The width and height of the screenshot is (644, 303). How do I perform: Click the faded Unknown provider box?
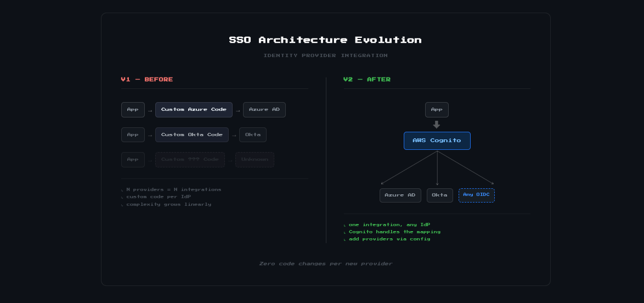255,160
